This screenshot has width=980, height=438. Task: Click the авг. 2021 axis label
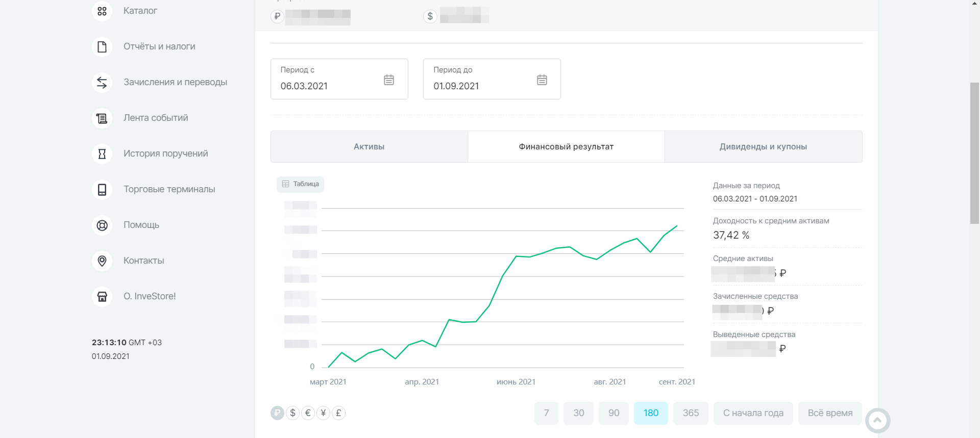pyautogui.click(x=610, y=382)
